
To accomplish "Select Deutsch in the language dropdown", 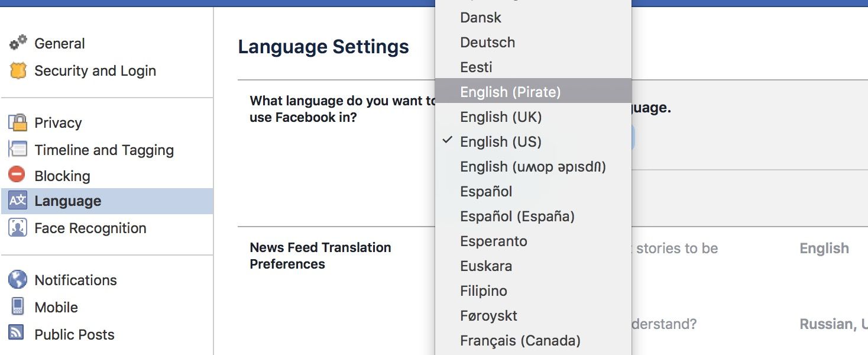I will [x=487, y=43].
